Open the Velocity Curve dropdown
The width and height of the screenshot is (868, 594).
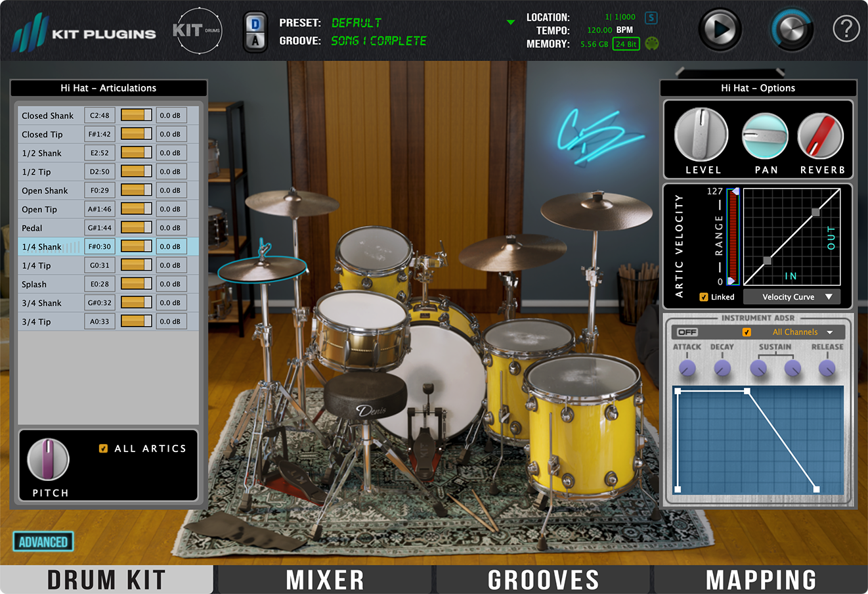(x=792, y=297)
